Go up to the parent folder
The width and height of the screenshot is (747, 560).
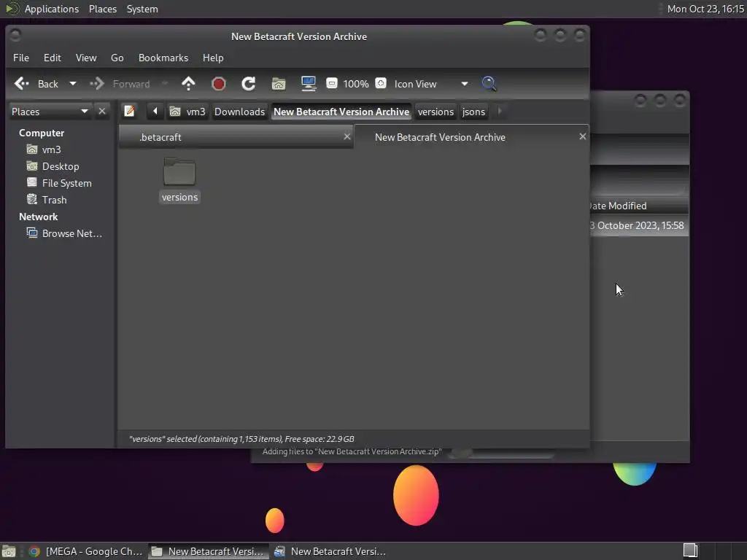pos(189,84)
